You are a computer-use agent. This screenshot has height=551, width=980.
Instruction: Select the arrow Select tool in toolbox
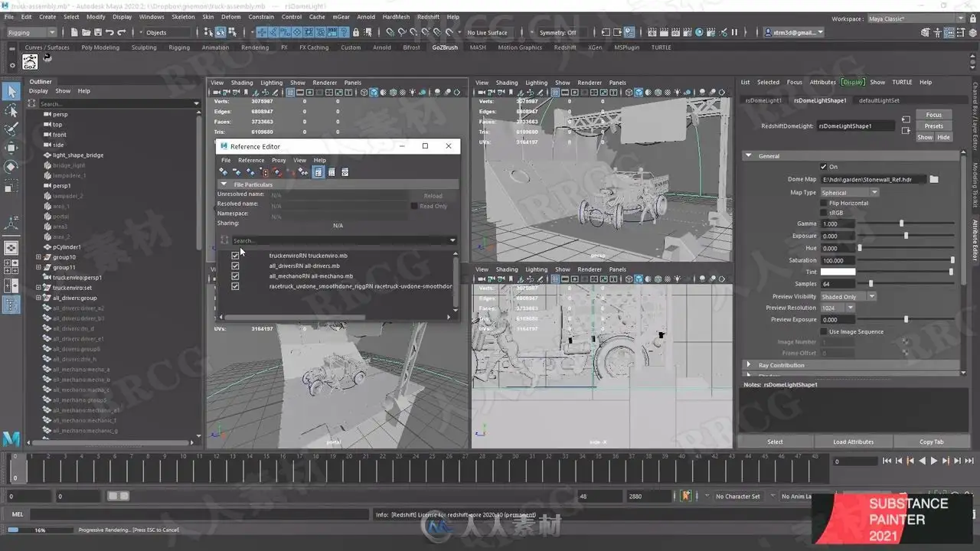click(x=11, y=92)
